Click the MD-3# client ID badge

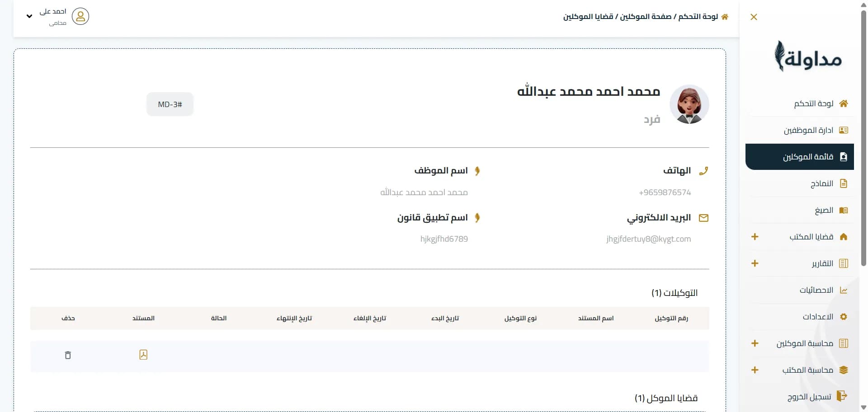(170, 104)
